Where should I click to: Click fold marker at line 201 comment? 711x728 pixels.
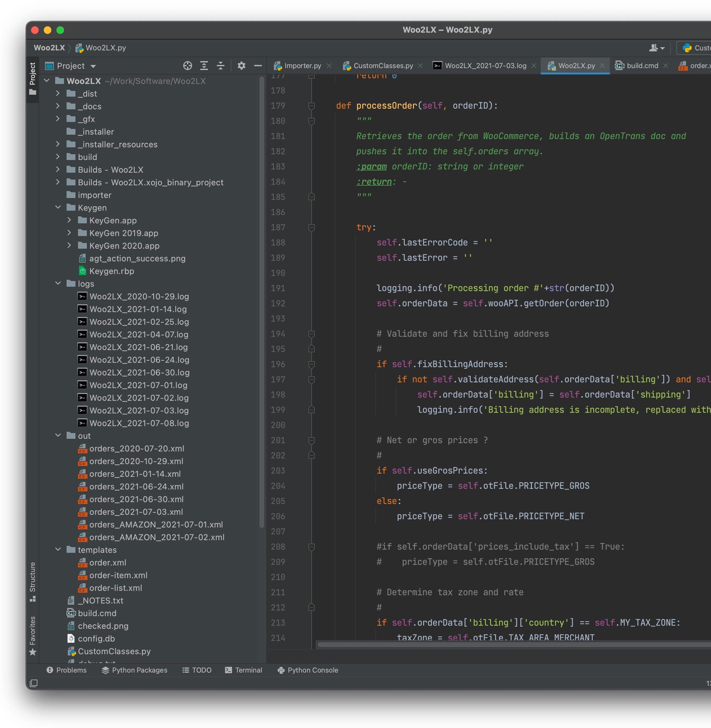tap(311, 440)
